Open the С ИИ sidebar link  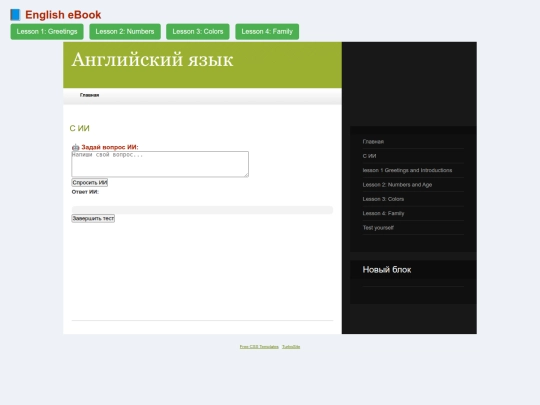[369, 156]
